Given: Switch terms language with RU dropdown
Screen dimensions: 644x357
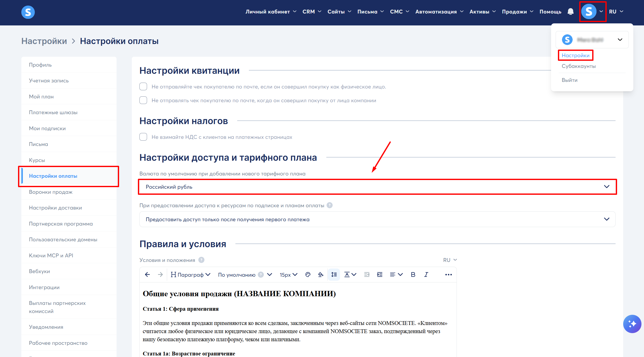Looking at the screenshot, I should click(x=450, y=260).
